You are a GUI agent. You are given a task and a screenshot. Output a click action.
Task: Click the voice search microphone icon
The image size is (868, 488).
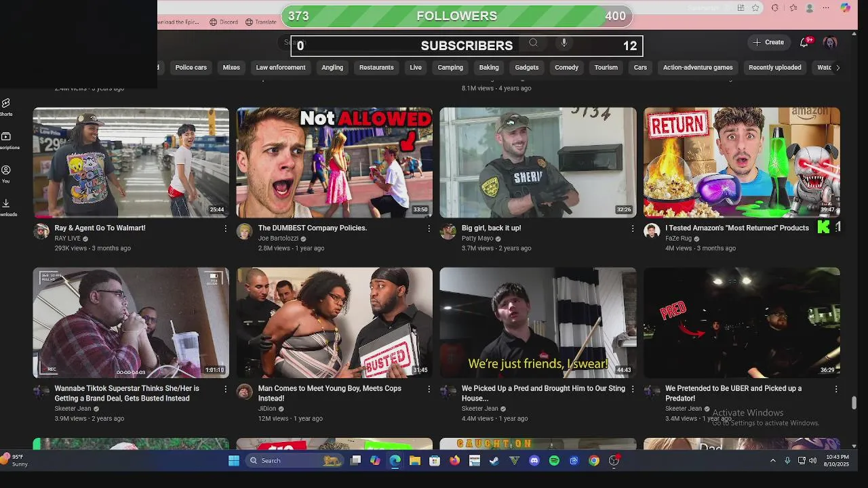564,43
